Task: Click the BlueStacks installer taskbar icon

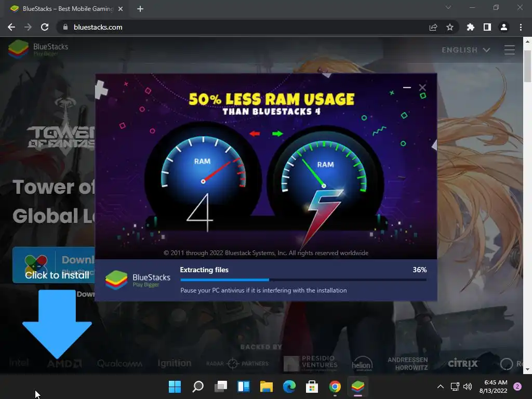Action: (x=357, y=387)
